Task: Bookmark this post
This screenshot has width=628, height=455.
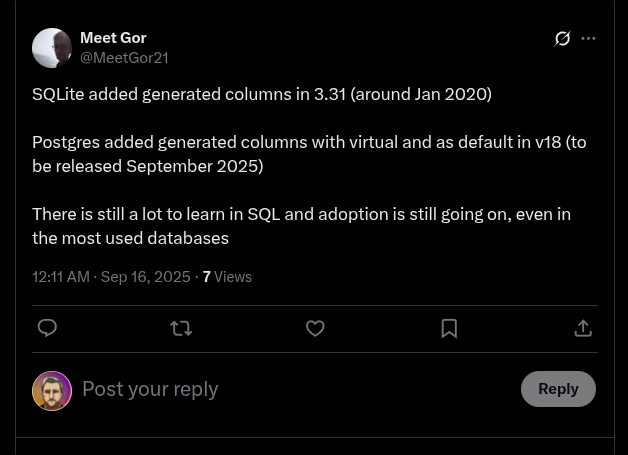Action: [x=449, y=328]
